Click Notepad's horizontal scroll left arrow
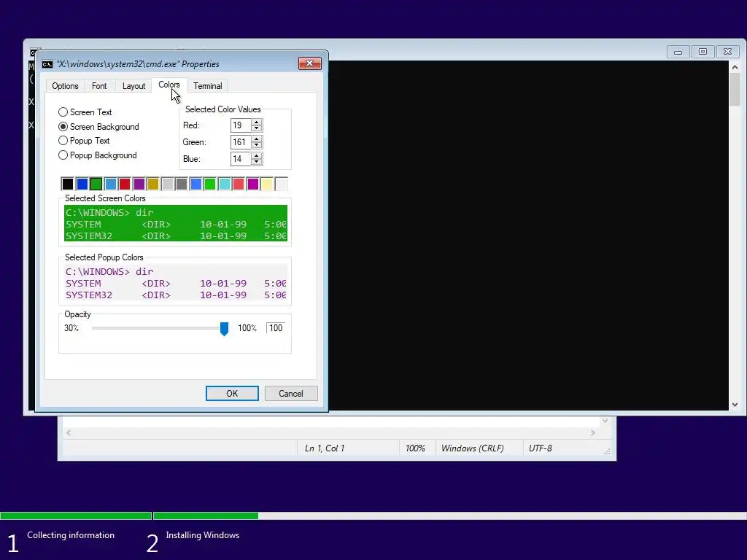Image resolution: width=747 pixels, height=560 pixels. pyautogui.click(x=69, y=432)
